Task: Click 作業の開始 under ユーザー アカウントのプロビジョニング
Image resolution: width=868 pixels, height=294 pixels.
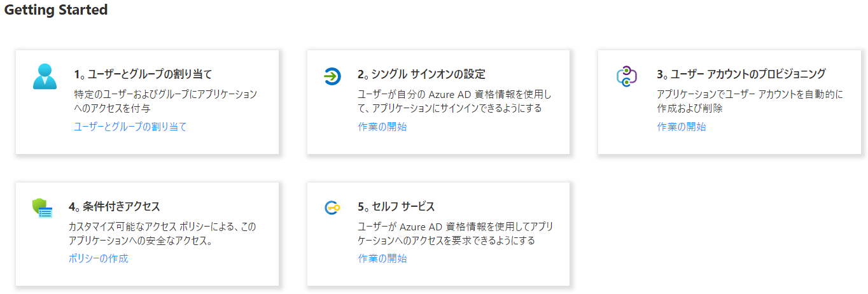Action: (681, 127)
